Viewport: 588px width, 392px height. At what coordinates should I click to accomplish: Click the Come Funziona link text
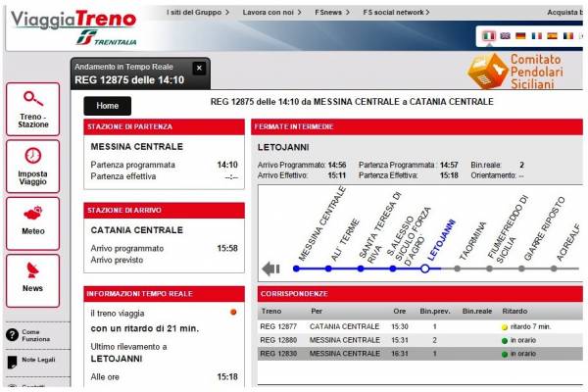[x=35, y=335]
